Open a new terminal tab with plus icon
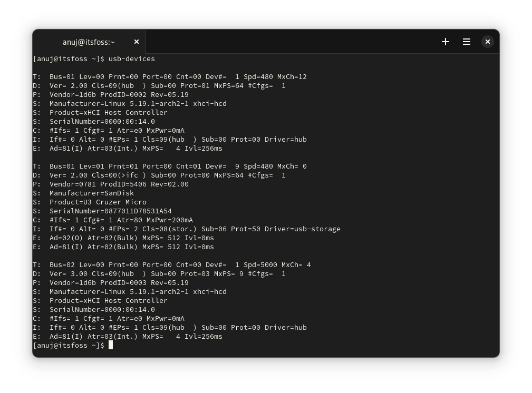The height and width of the screenshot is (393, 532). 446,42
